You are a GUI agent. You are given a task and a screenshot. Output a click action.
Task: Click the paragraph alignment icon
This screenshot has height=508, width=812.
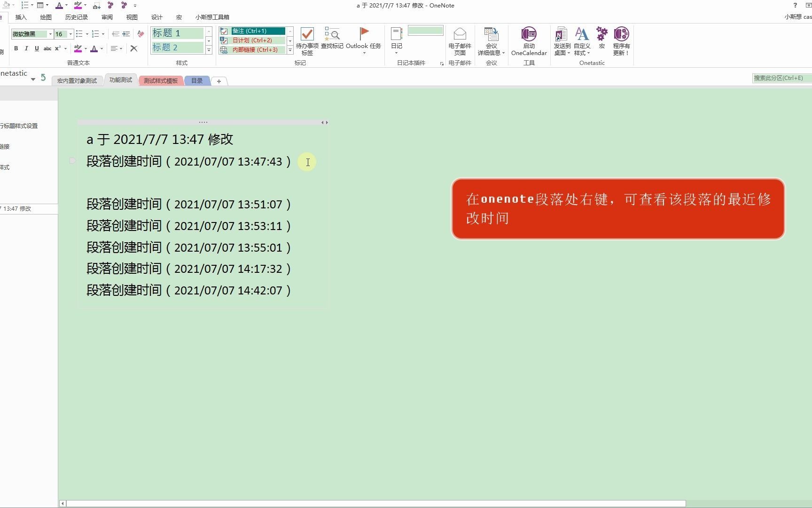tap(114, 48)
